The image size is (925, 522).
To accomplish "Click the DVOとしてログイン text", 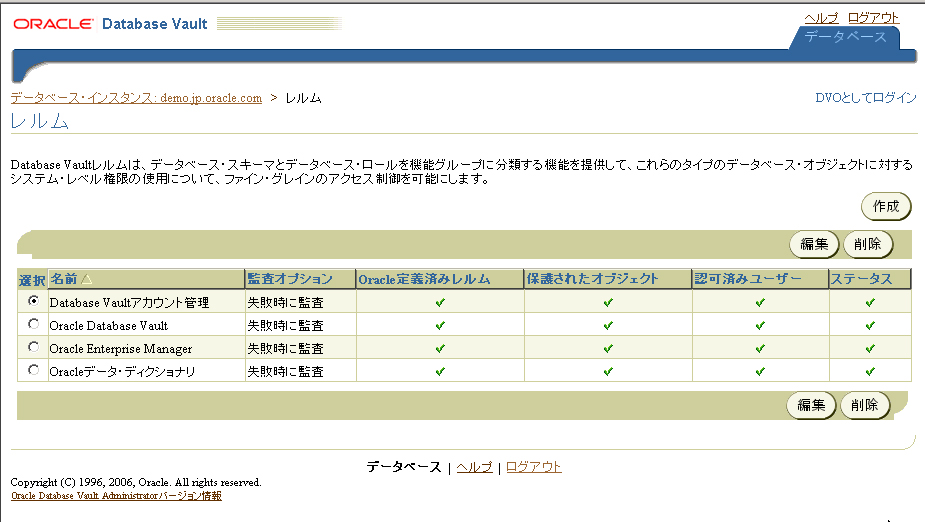I will click(x=865, y=98).
